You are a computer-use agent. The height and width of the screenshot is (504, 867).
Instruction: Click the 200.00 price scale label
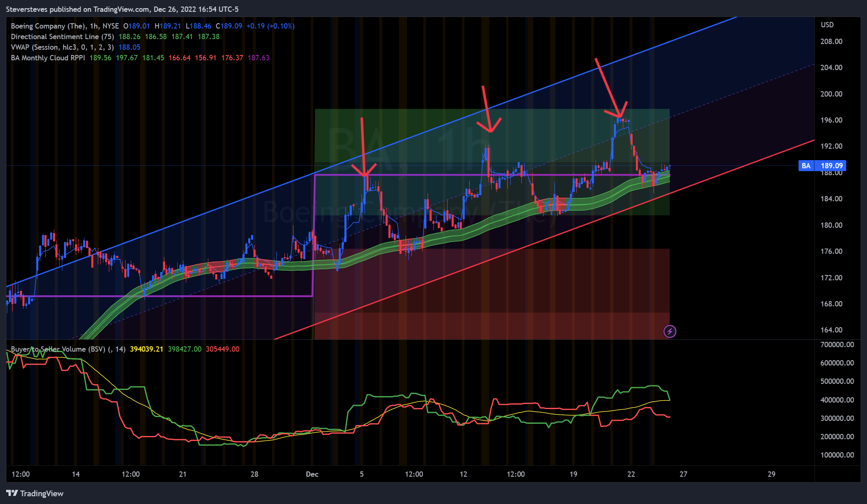pyautogui.click(x=831, y=94)
